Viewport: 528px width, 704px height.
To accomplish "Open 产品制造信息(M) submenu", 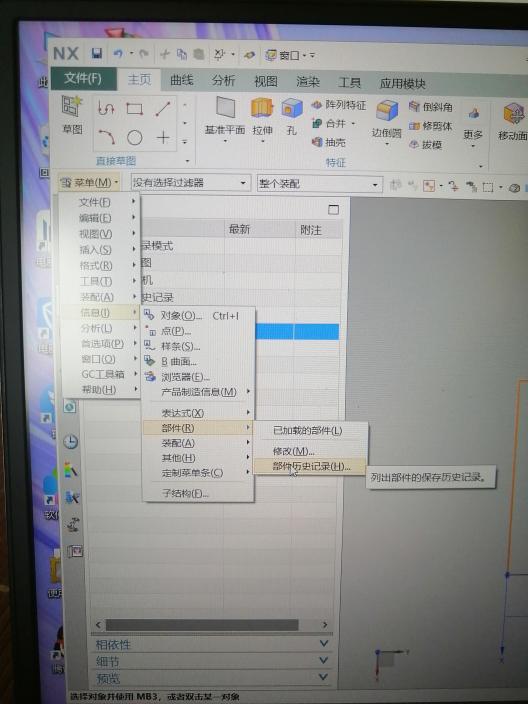I will [x=198, y=392].
